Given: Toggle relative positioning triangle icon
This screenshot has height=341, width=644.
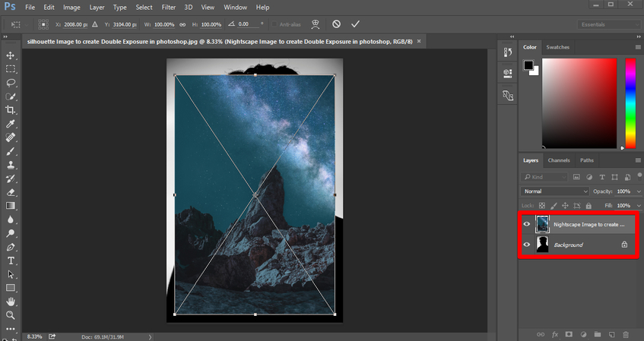Looking at the screenshot, I should 95,24.
